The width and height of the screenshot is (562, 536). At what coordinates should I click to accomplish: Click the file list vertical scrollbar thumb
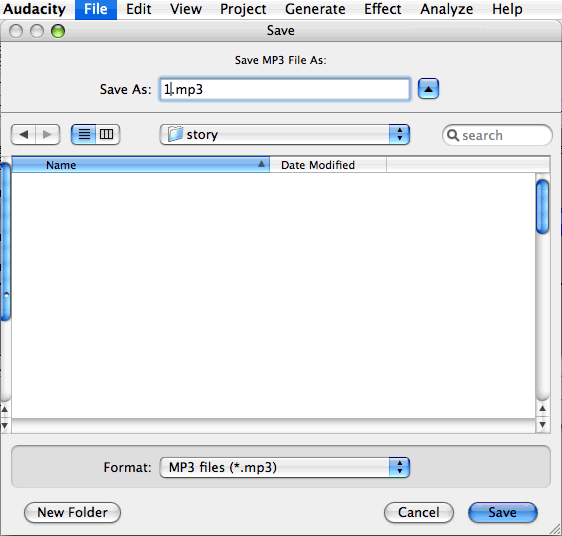tap(543, 207)
